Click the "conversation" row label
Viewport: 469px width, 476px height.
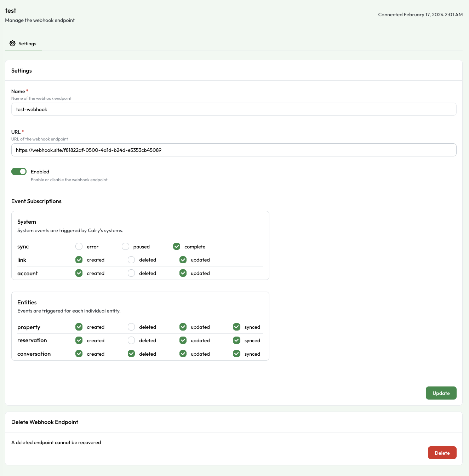pyautogui.click(x=34, y=354)
